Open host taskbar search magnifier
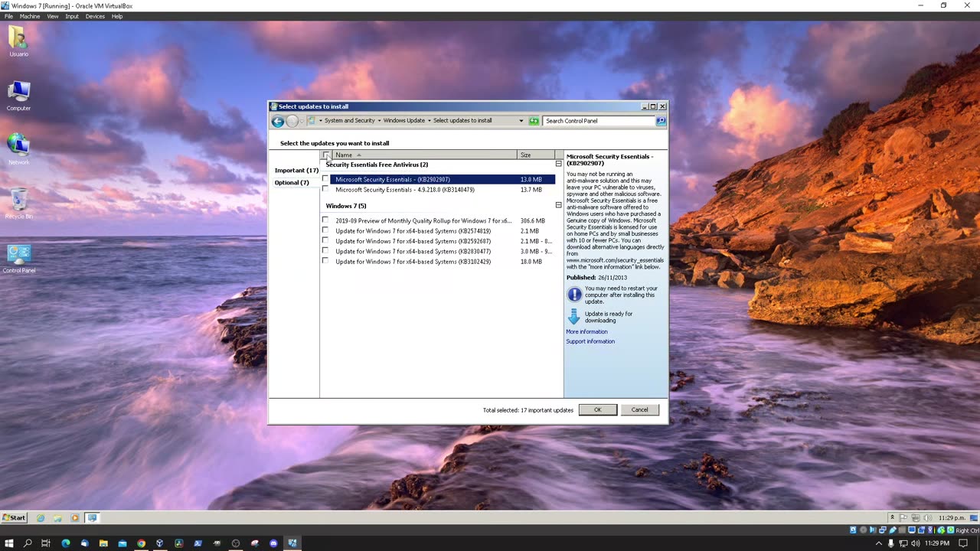This screenshot has width=980, height=551. click(28, 543)
